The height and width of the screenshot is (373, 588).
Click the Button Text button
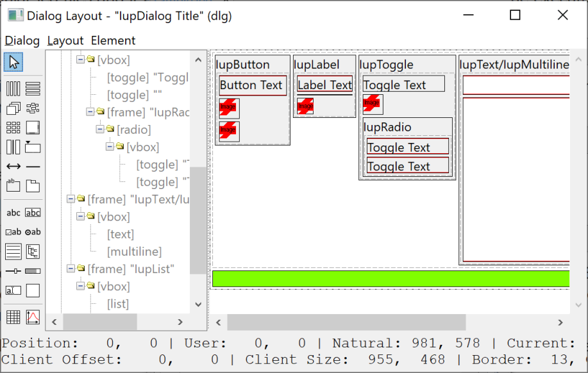point(253,85)
